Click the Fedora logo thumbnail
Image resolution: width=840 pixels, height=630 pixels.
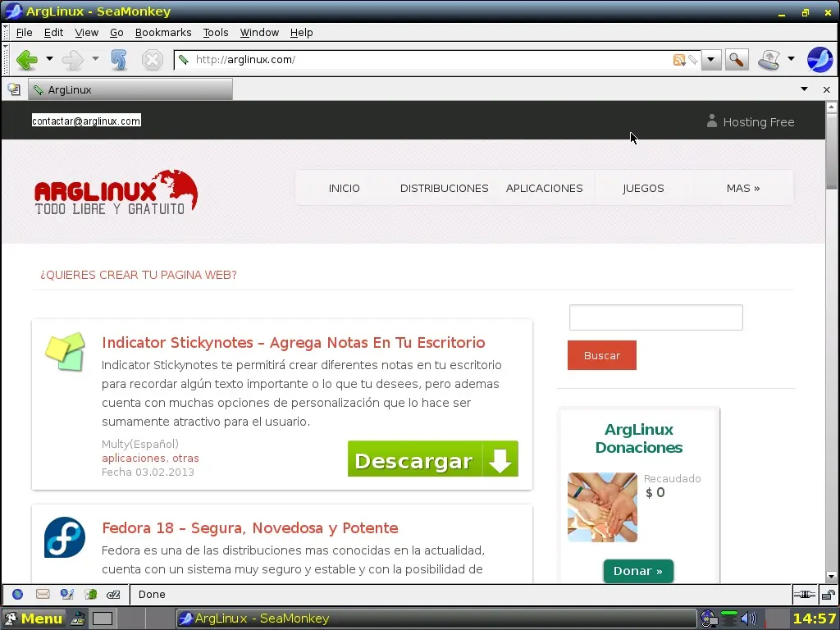65,537
